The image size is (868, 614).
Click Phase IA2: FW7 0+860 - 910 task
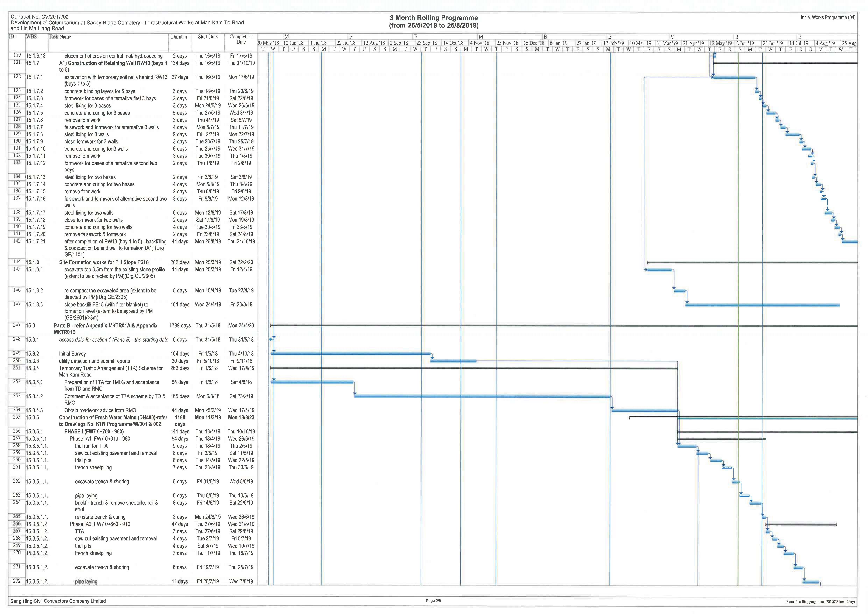100,524
